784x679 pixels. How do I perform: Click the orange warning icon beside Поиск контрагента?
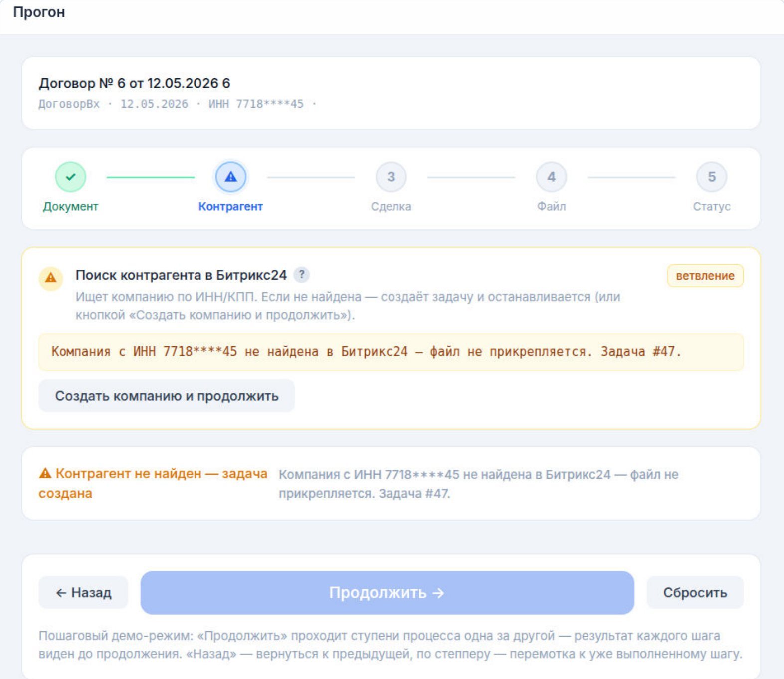[x=51, y=278]
